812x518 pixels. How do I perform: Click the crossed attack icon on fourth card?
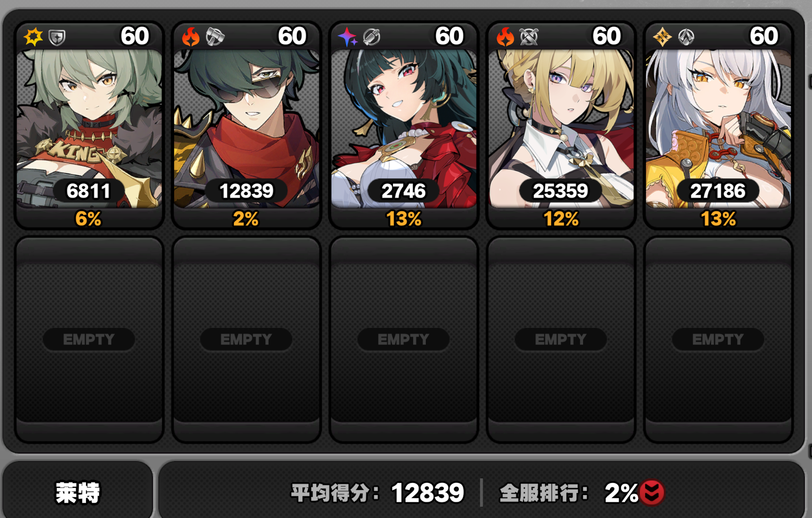pyautogui.click(x=529, y=37)
